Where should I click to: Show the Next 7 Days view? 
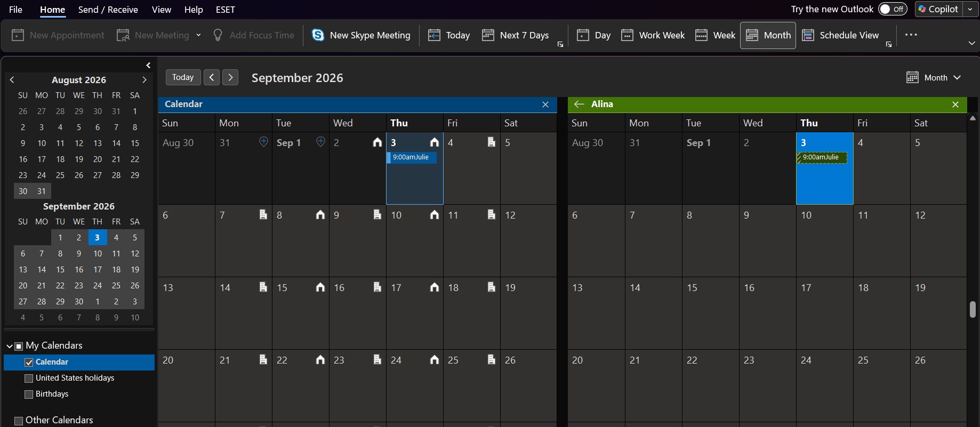(x=515, y=35)
